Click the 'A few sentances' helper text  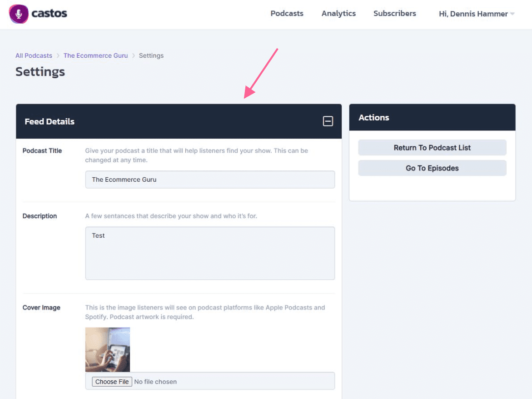171,216
